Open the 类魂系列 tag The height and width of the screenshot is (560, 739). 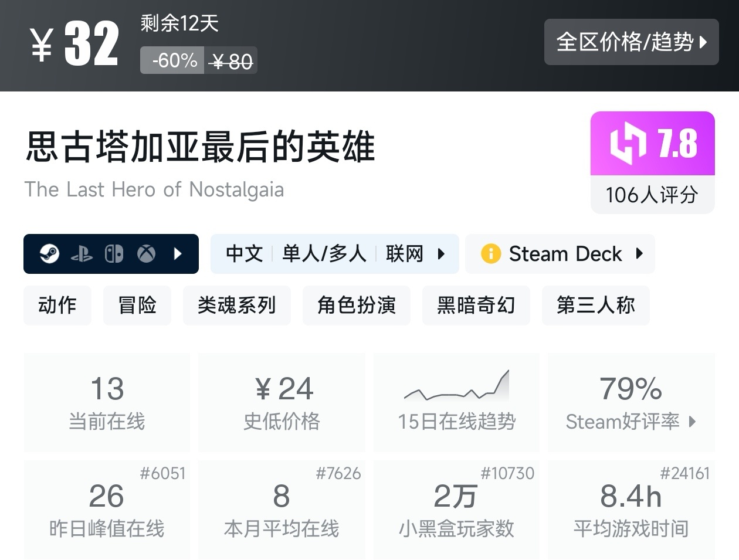(x=237, y=305)
